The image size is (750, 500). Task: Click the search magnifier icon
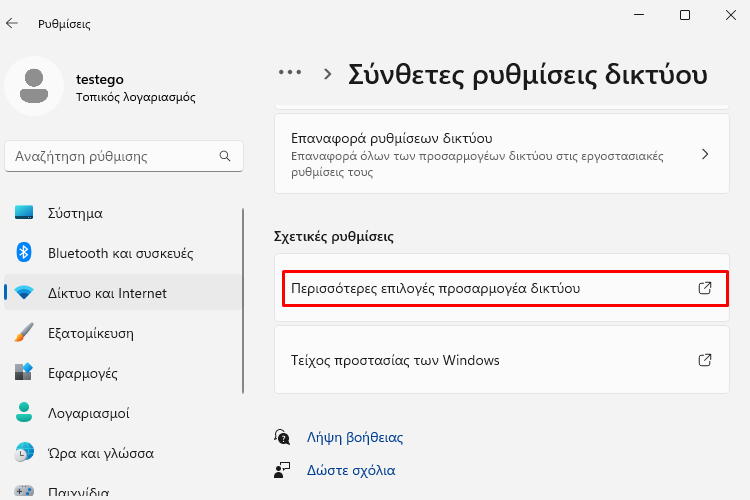coord(225,156)
